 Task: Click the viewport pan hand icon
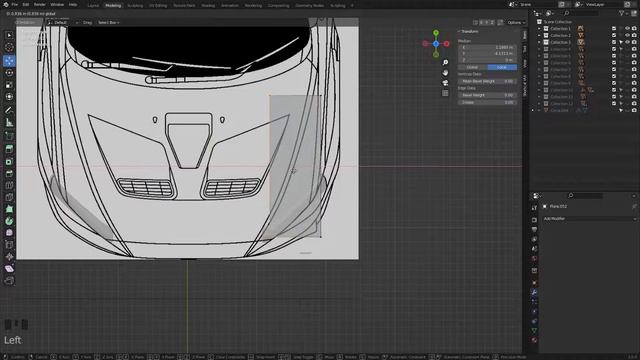pyautogui.click(x=445, y=73)
